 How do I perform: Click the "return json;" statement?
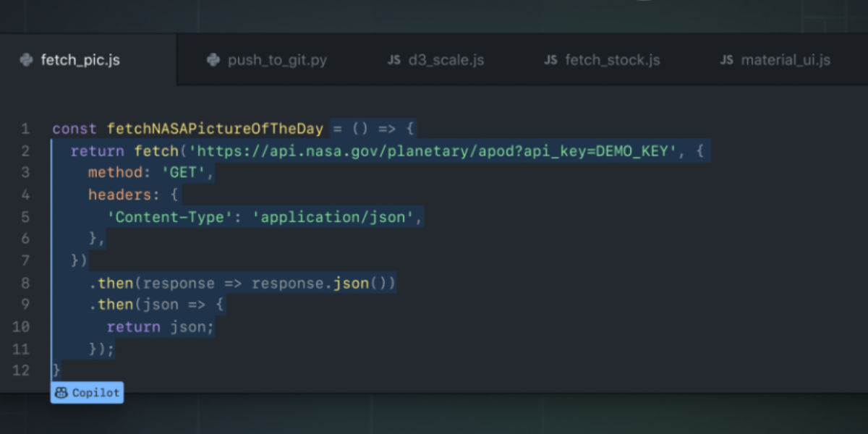pos(161,327)
